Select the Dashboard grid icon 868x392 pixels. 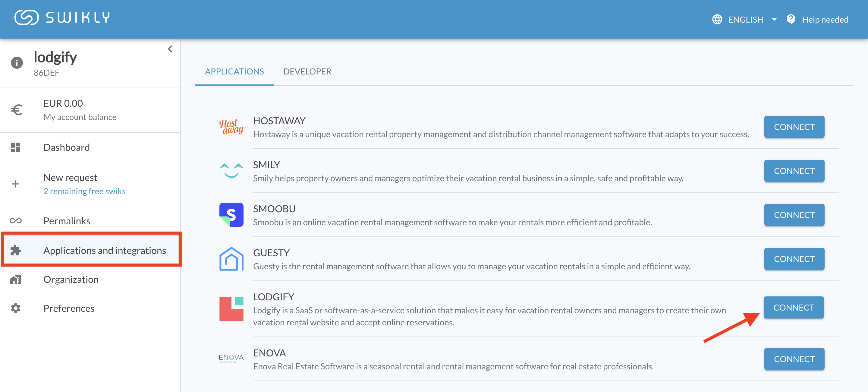pos(15,147)
